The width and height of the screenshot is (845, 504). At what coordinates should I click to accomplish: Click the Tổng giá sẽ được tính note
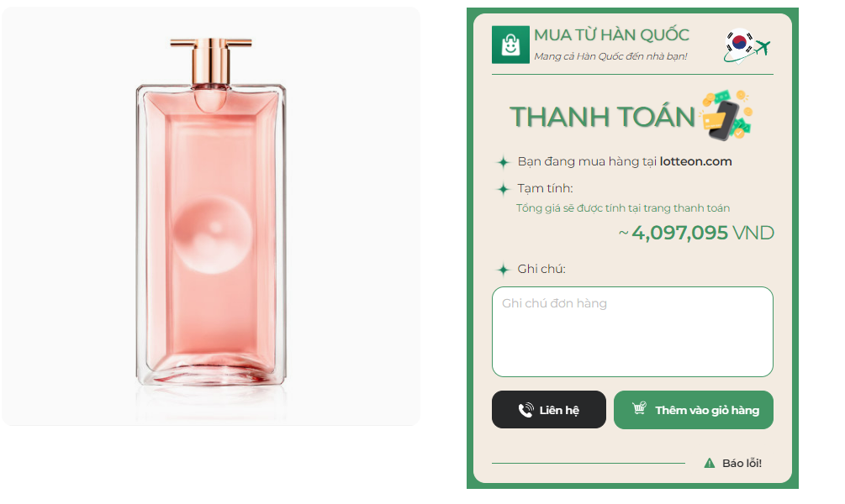point(623,208)
